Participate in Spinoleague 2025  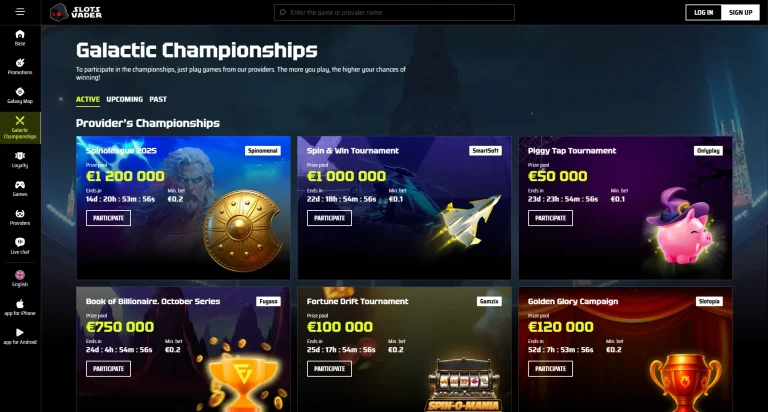(108, 218)
